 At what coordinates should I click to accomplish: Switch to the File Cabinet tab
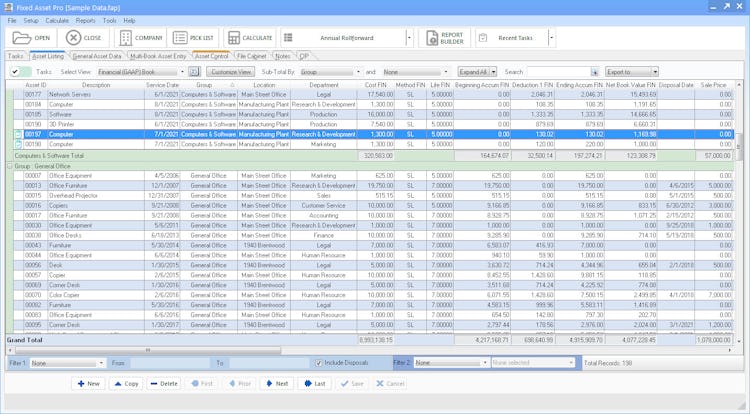(251, 56)
